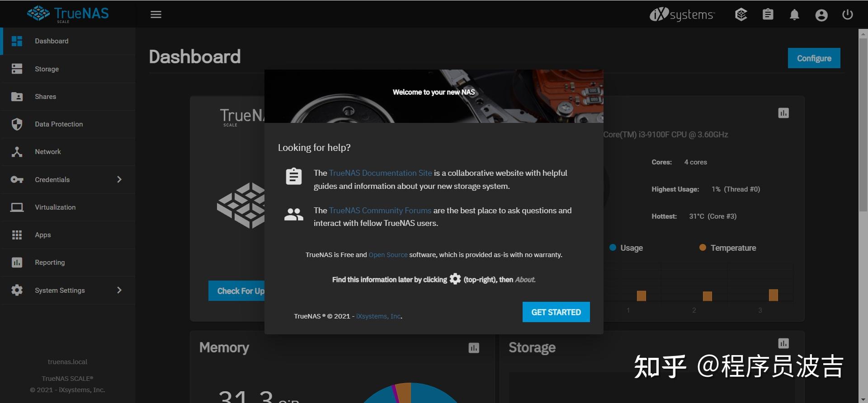
Task: Go to Storage in the sidebar
Action: [x=68, y=69]
